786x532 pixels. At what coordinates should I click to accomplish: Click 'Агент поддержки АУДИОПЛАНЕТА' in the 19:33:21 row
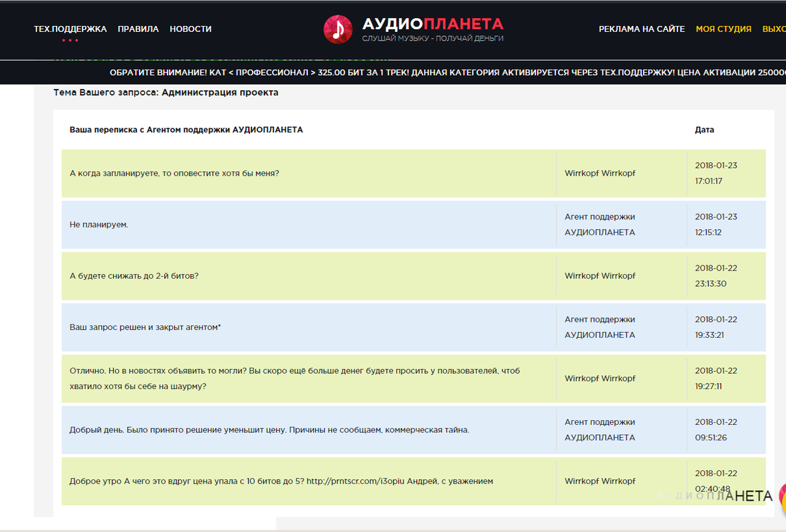pyautogui.click(x=600, y=327)
